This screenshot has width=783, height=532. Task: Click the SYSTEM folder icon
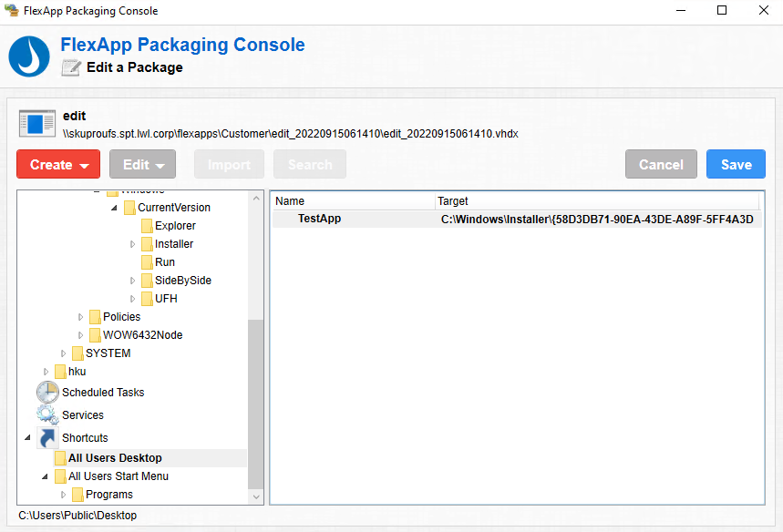77,353
